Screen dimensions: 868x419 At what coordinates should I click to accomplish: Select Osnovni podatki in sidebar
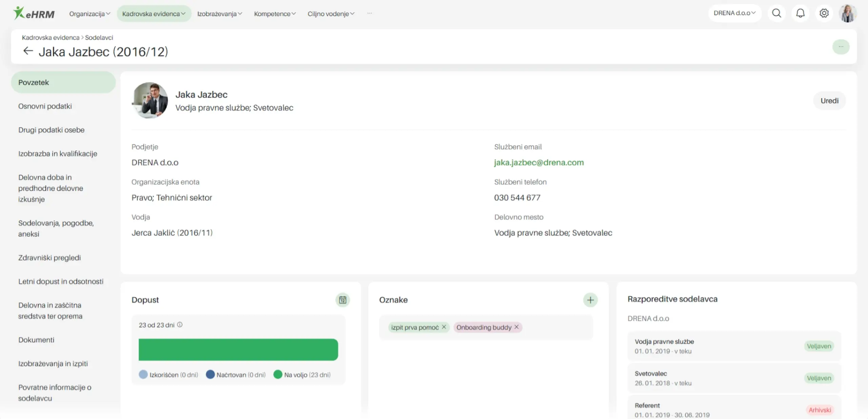coord(45,106)
